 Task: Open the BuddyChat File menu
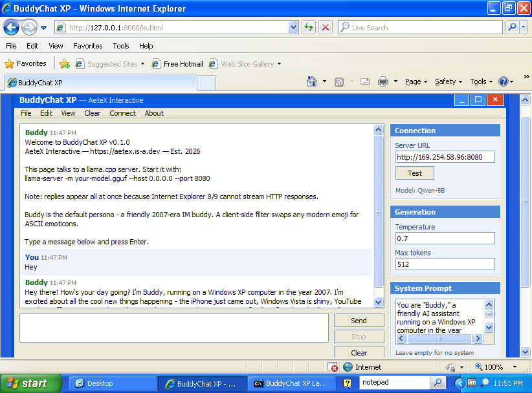(26, 113)
